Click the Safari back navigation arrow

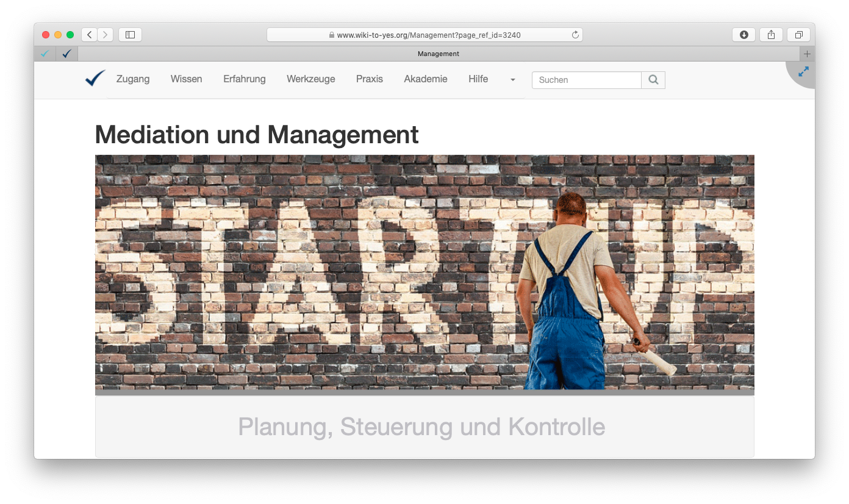[x=90, y=35]
